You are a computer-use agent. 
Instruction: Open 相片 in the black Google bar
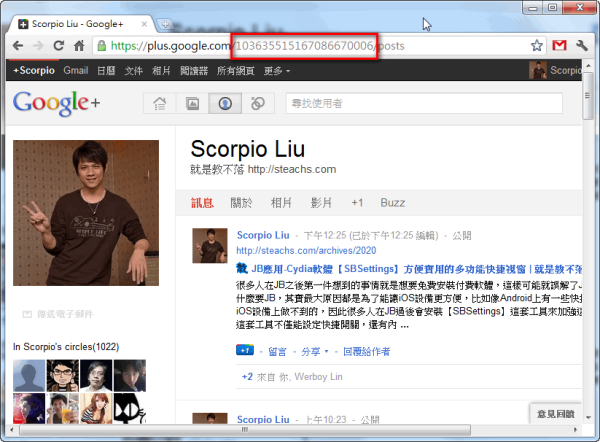pyautogui.click(x=161, y=70)
